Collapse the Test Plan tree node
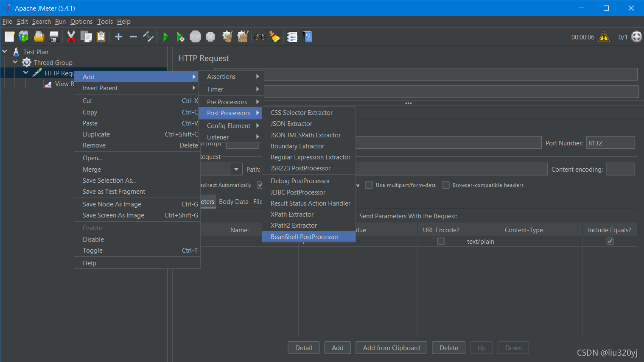The width and height of the screenshot is (644, 362). point(5,52)
